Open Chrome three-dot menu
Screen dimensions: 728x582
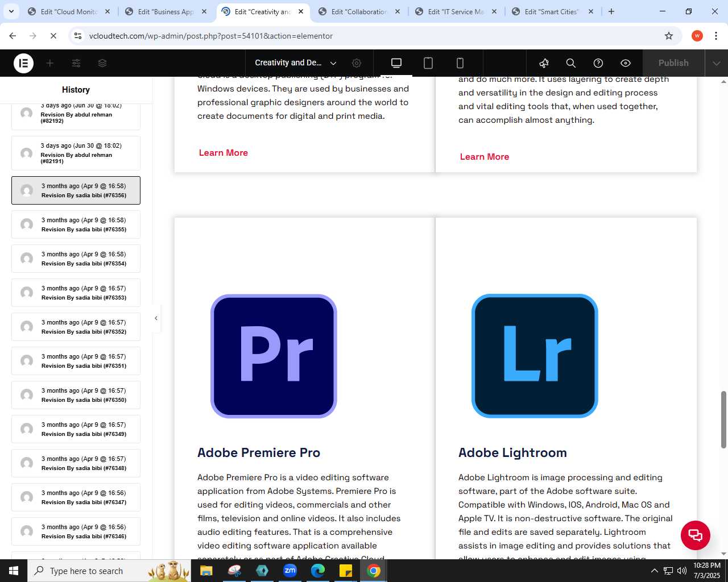pos(716,36)
